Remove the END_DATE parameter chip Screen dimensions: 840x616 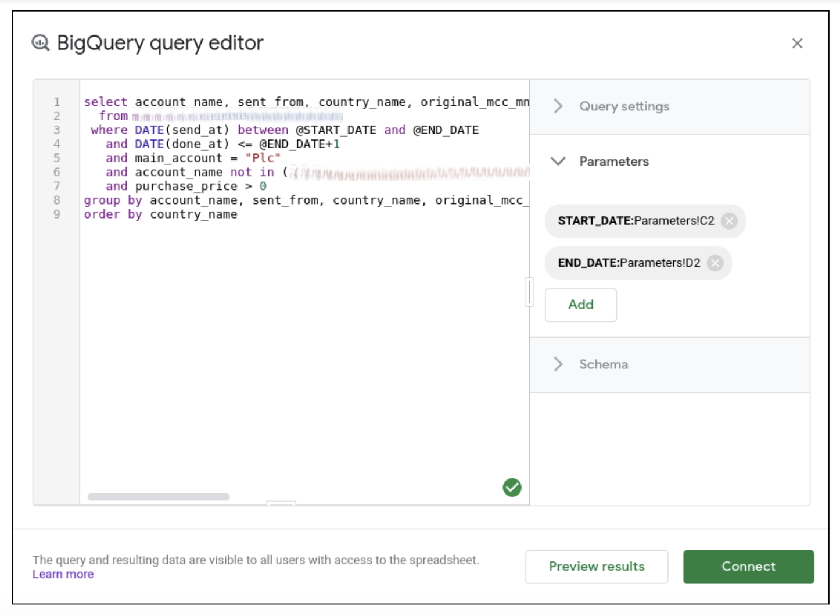coord(715,263)
